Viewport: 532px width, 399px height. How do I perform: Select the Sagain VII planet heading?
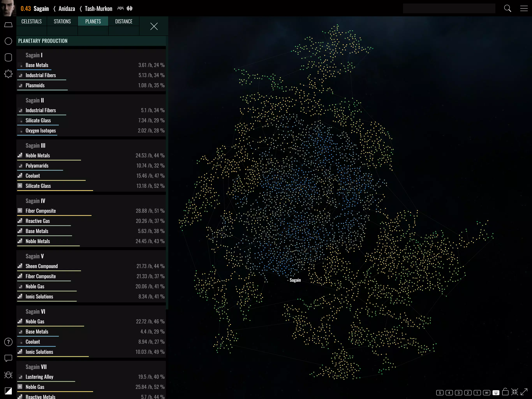[36, 367]
